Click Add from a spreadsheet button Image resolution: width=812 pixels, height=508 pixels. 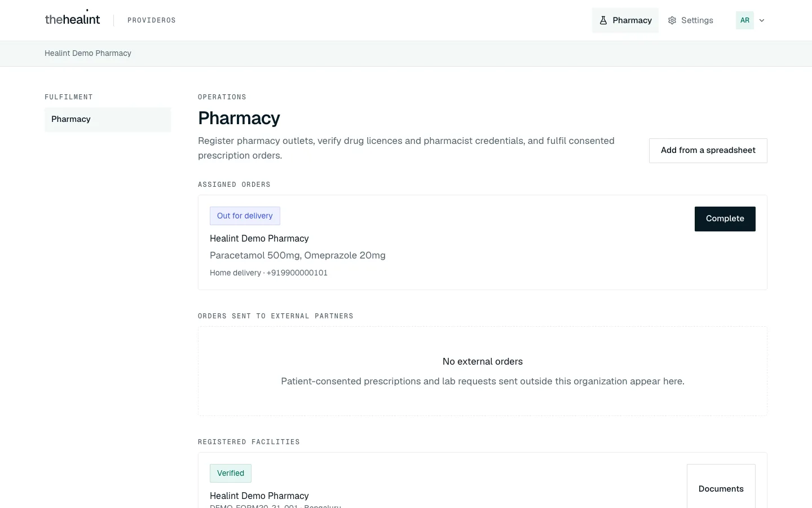point(708,150)
